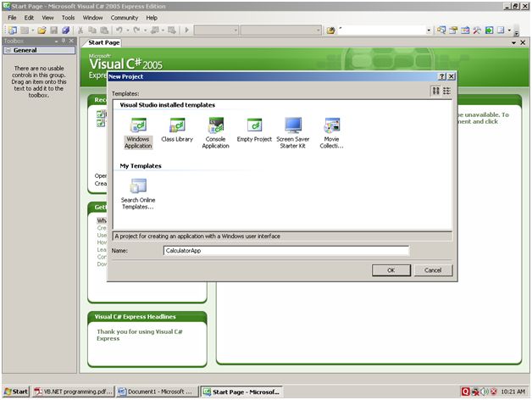Open the File menu
Viewport: 532px width, 400px height.
[12, 18]
